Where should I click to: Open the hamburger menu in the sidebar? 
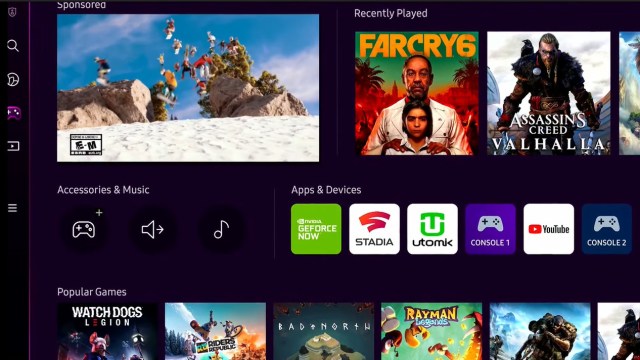pyautogui.click(x=12, y=208)
